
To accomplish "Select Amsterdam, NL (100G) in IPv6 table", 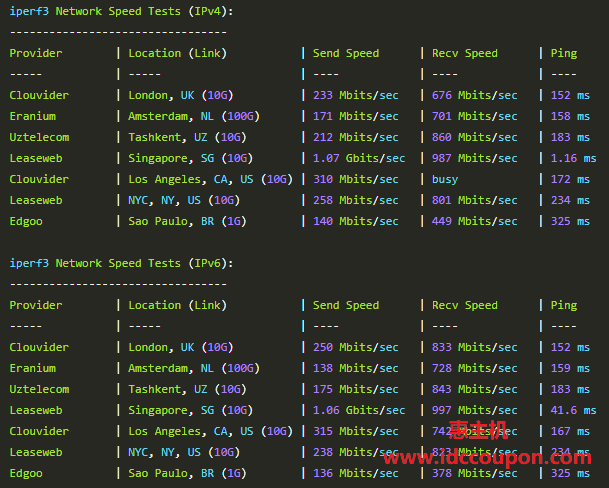I will click(194, 368).
